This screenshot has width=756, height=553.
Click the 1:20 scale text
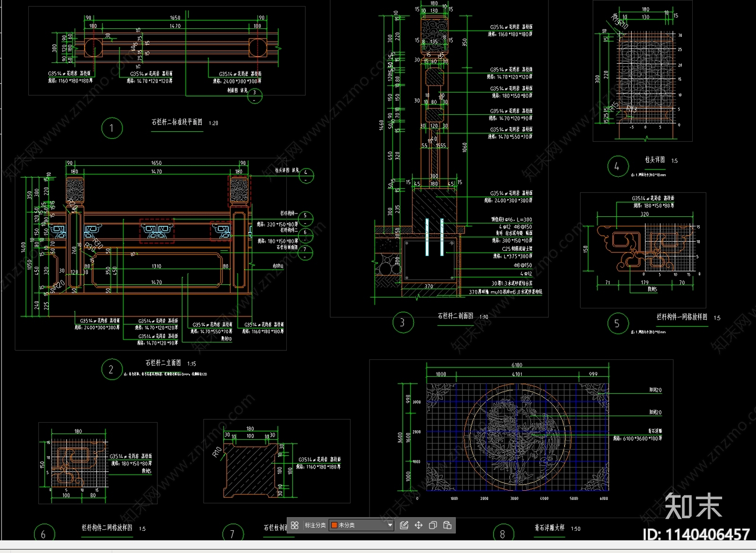[x=214, y=123]
